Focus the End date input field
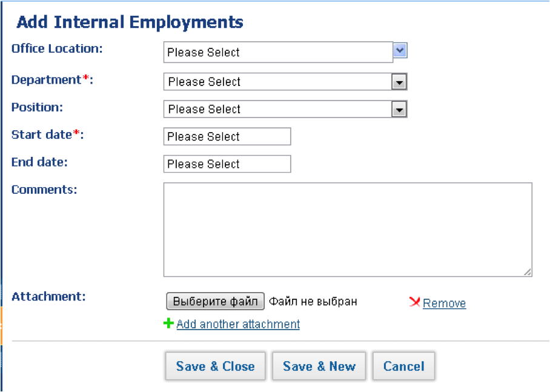The image size is (550, 392). [227, 164]
